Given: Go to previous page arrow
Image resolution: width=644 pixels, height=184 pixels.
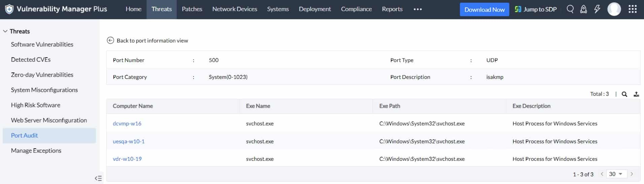Looking at the screenshot, I should point(602,174).
